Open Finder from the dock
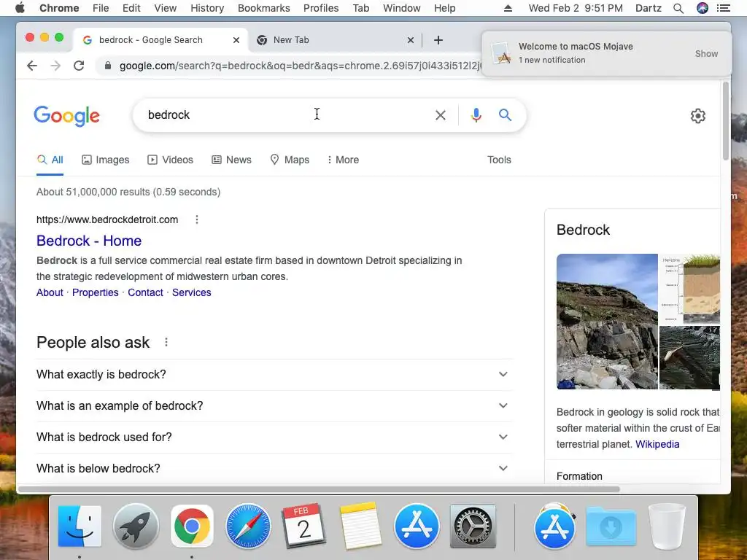This screenshot has height=560, width=747. [80, 526]
